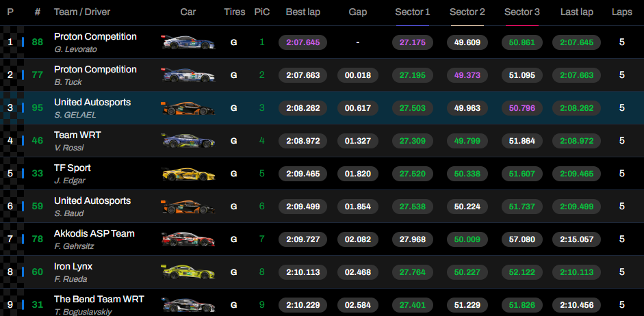Click the Team WRT #46 car icon

click(188, 141)
